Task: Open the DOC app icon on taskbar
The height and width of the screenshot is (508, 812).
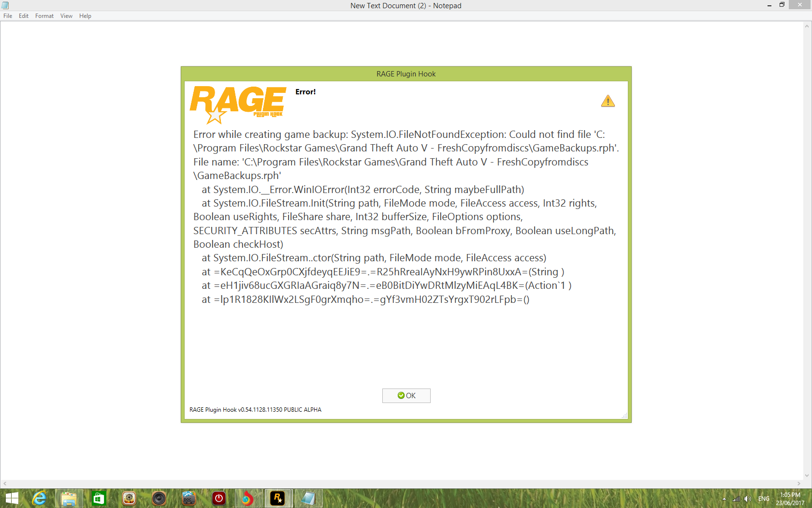Action: coord(188,498)
